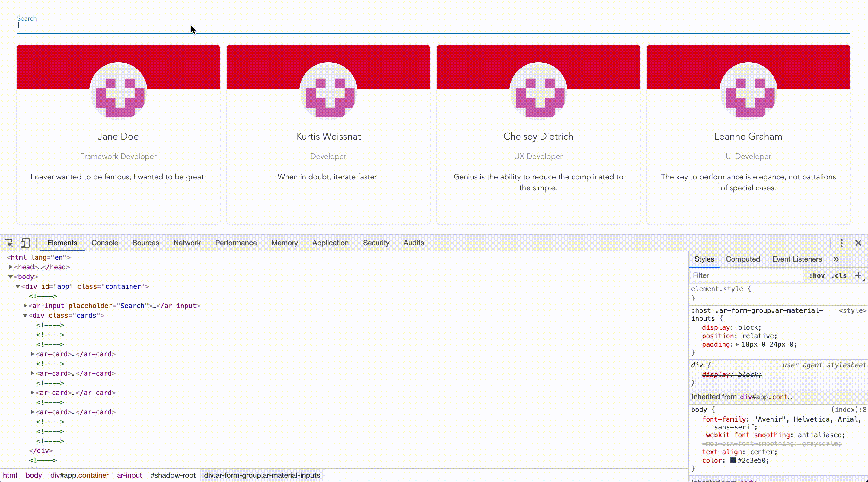Show more Styles pane tabs chevron

pyautogui.click(x=836, y=259)
